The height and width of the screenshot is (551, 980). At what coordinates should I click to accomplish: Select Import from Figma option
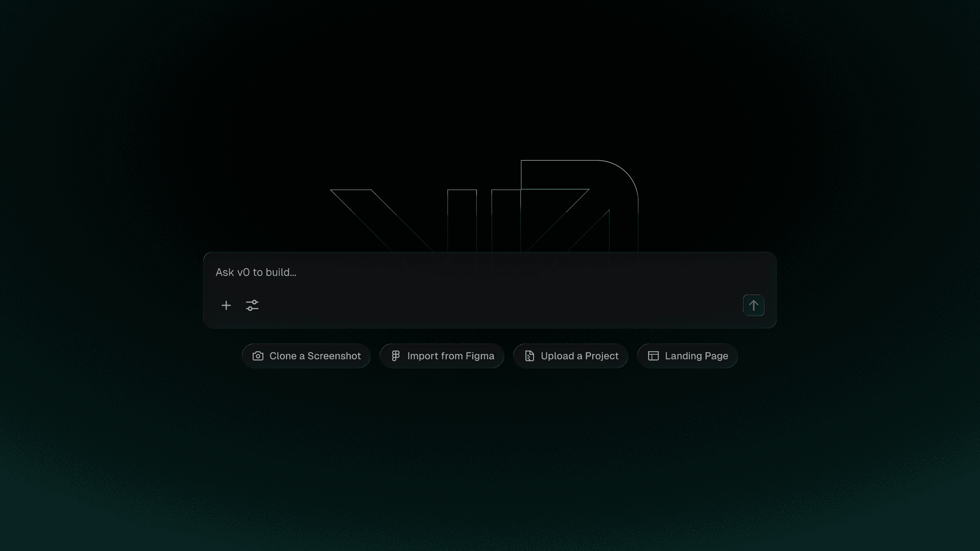pos(442,356)
